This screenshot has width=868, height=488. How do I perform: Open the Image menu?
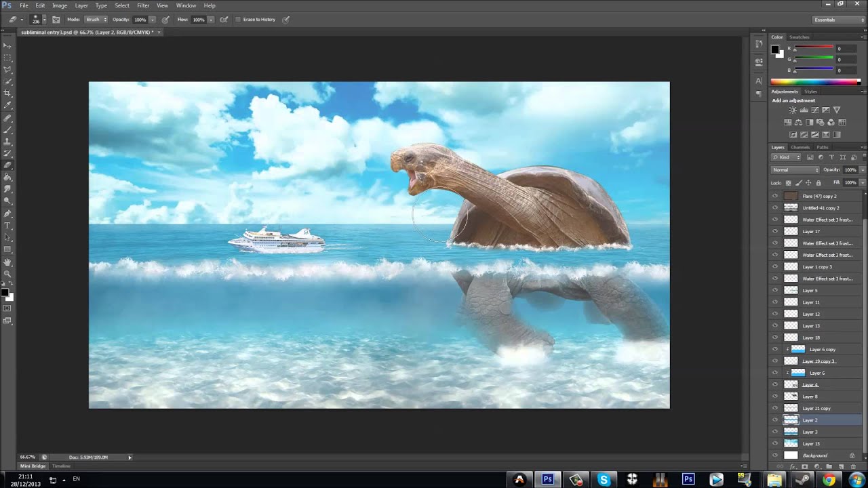60,5
